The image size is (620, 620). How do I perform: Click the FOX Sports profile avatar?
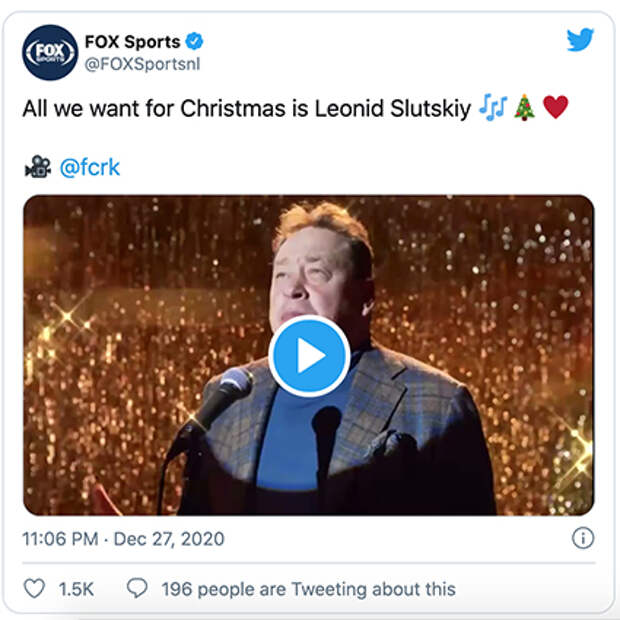click(x=50, y=52)
